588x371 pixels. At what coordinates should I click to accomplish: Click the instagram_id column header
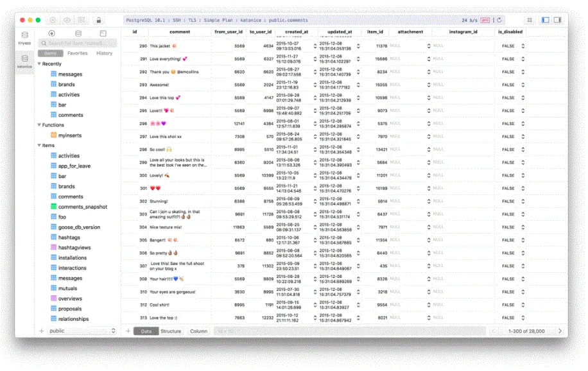click(x=463, y=32)
